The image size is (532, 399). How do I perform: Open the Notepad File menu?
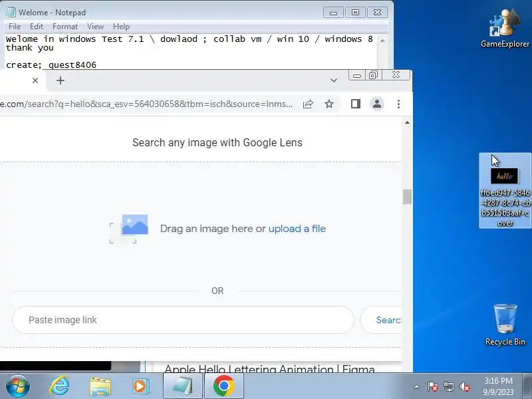[x=15, y=27]
